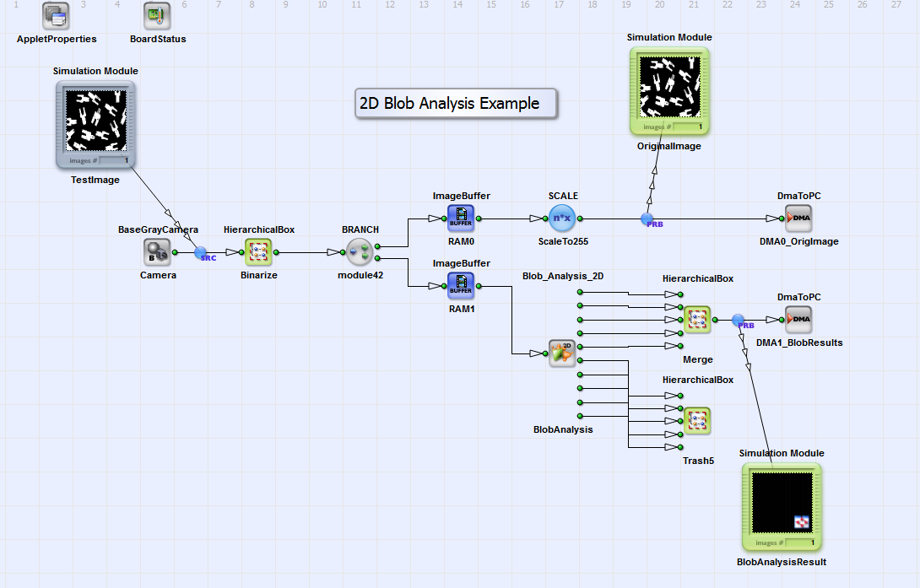Click the PRB probe after Merge
Image resolution: width=920 pixels, height=588 pixels.
(x=739, y=321)
